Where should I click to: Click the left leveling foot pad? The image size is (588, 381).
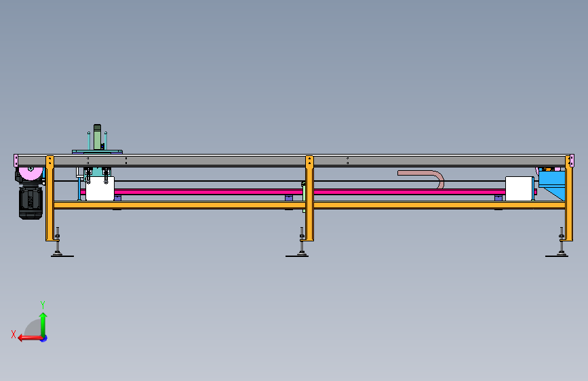[62, 256]
